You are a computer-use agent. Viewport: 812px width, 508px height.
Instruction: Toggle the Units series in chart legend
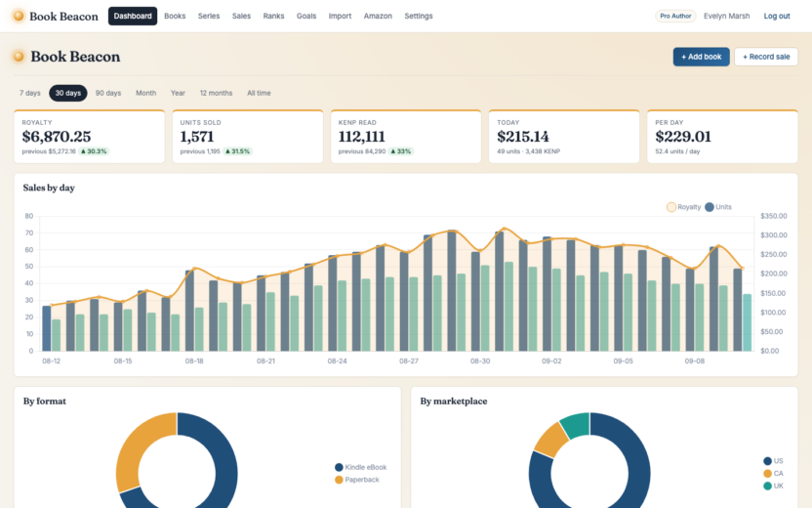[x=718, y=207]
